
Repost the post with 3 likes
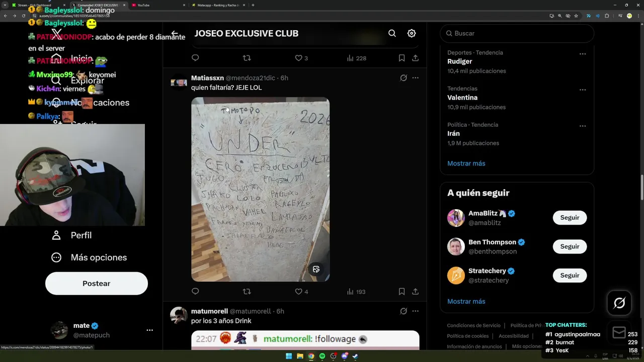(x=247, y=58)
